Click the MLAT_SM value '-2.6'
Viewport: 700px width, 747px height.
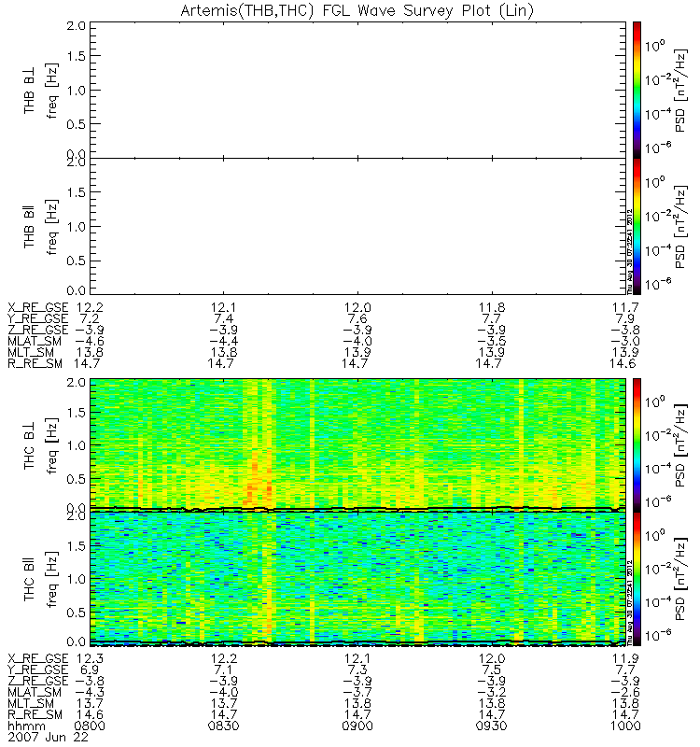point(625,692)
